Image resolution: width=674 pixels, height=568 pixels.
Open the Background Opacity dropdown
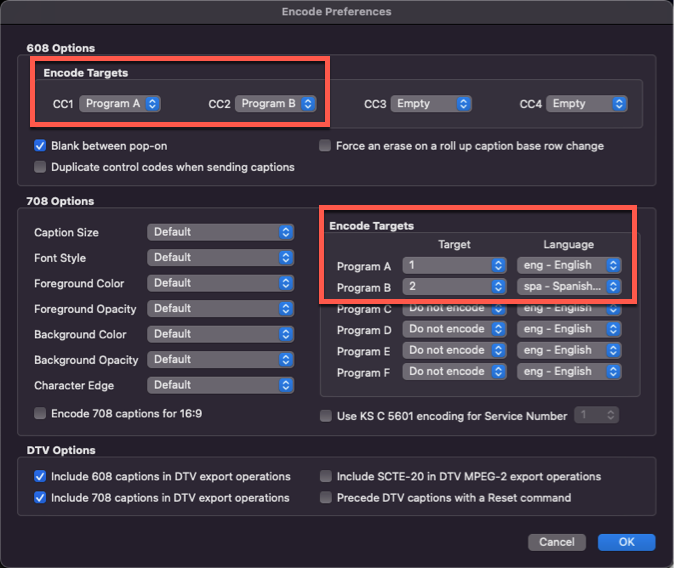pyautogui.click(x=220, y=360)
